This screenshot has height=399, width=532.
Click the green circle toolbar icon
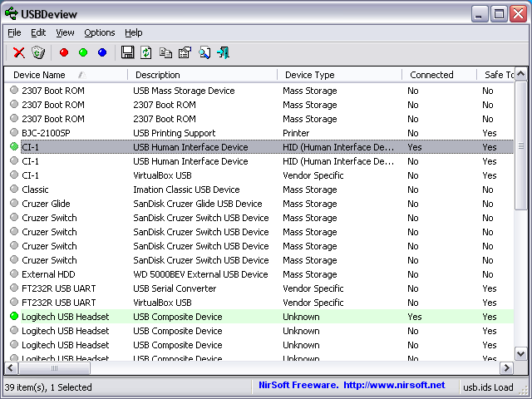click(x=83, y=52)
